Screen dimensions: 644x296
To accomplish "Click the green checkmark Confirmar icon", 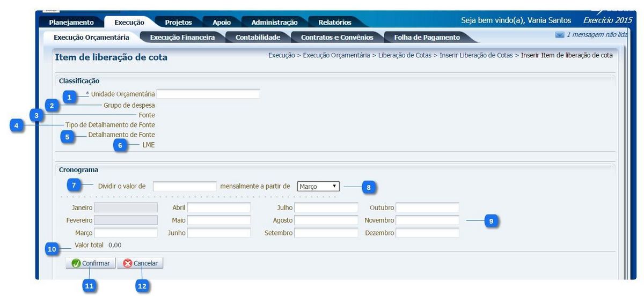I will tap(76, 263).
